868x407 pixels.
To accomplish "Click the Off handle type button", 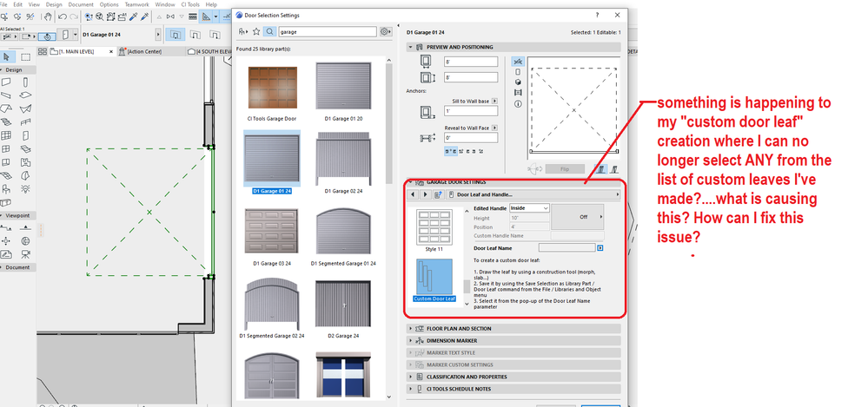I will coord(578,217).
